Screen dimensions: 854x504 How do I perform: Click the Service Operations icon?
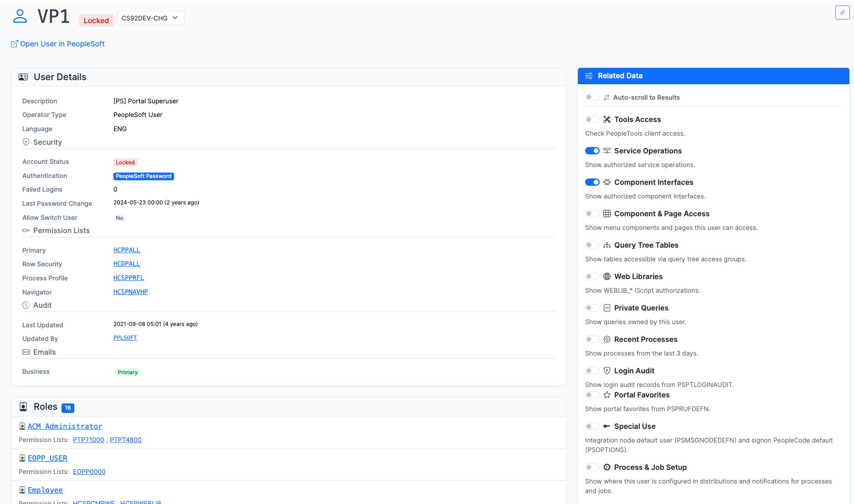point(607,151)
